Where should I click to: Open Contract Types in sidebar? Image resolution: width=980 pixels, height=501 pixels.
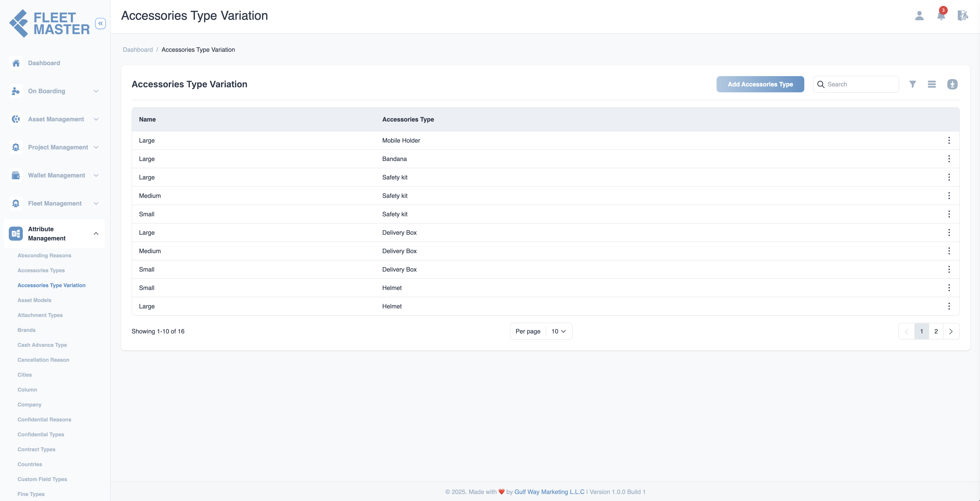point(36,449)
